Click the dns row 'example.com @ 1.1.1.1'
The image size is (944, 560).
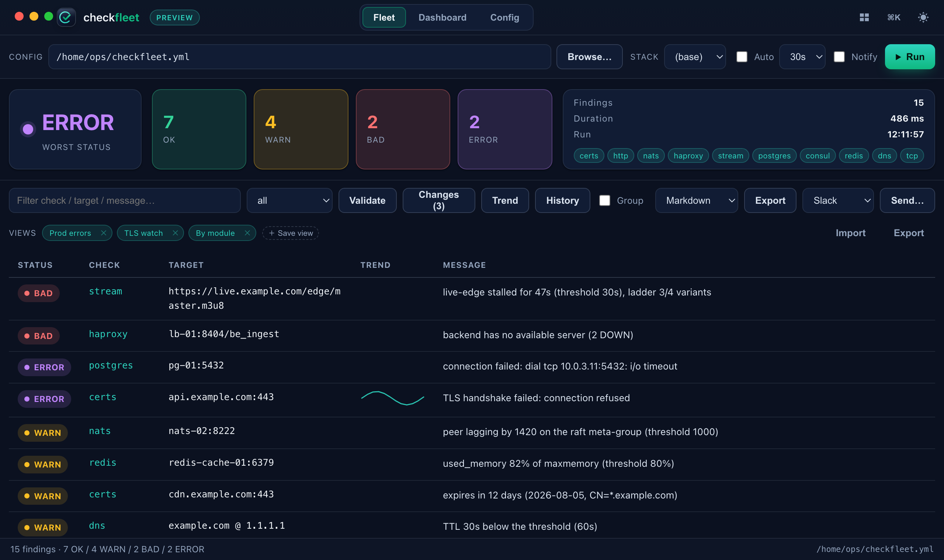click(226, 526)
